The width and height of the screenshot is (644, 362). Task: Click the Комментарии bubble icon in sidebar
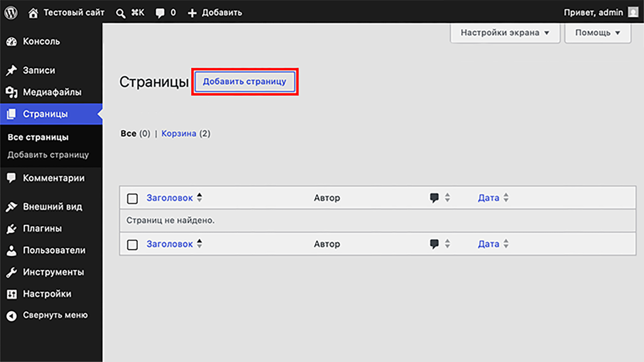tap(11, 178)
